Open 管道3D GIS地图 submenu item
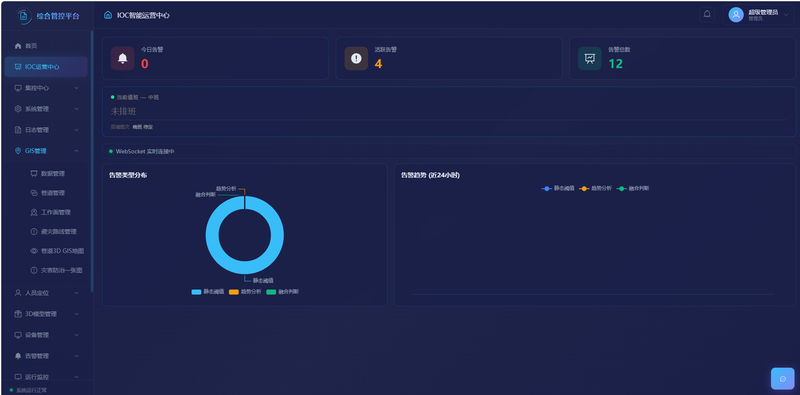 pyautogui.click(x=57, y=251)
